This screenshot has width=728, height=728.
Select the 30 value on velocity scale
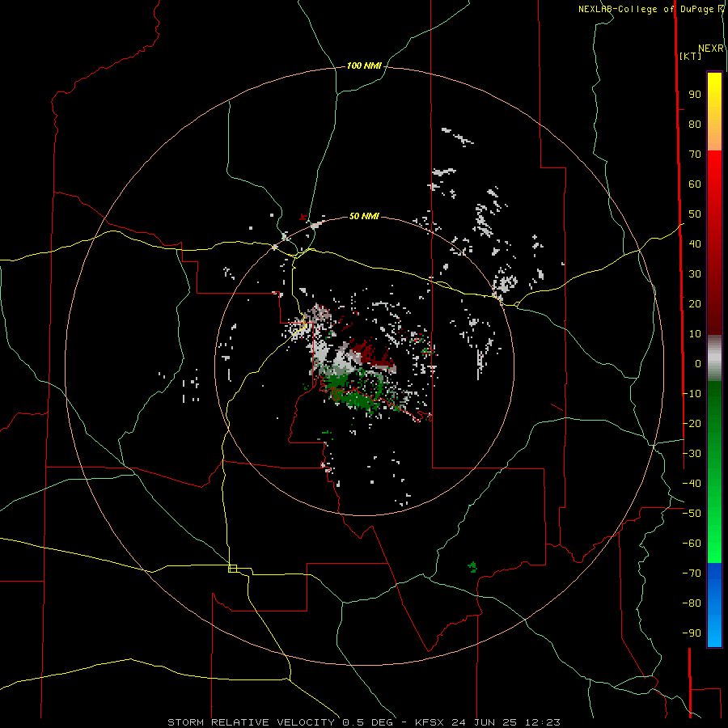(695, 274)
